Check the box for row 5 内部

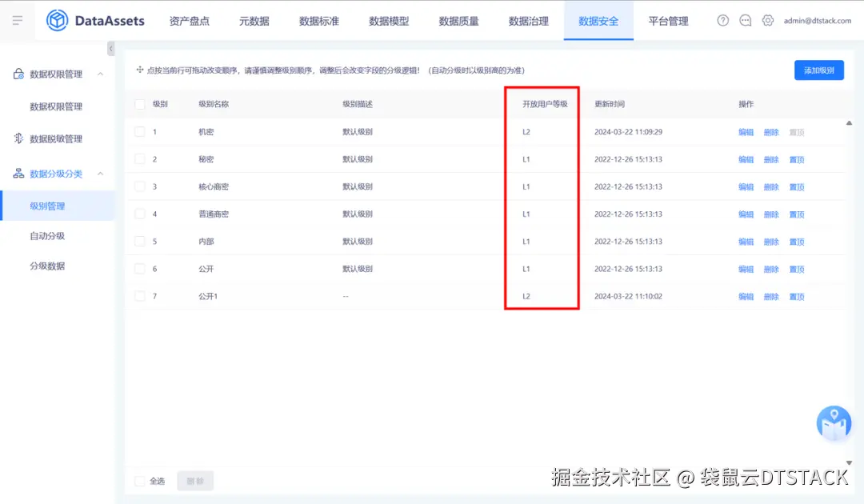point(140,242)
